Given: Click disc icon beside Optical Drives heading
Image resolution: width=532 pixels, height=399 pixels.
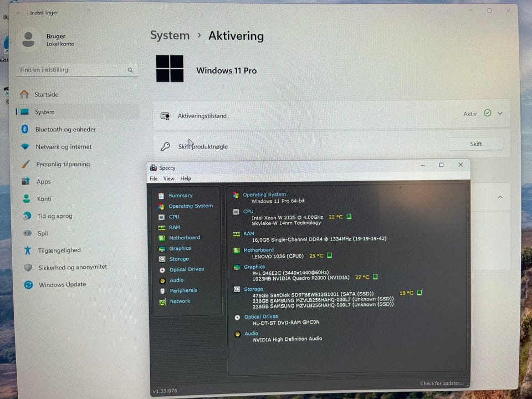Looking at the screenshot, I should [237, 317].
